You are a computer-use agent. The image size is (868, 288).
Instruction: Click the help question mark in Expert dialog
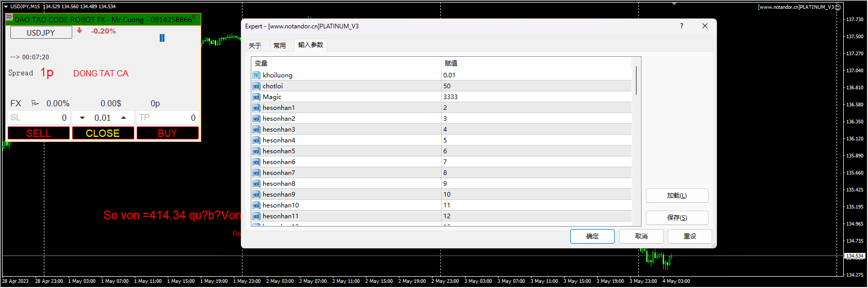681,26
